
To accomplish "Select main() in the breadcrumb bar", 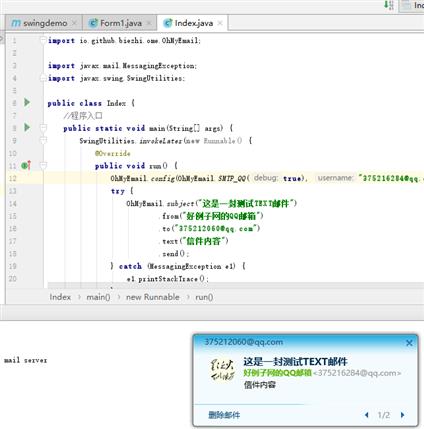I will 98,297.
